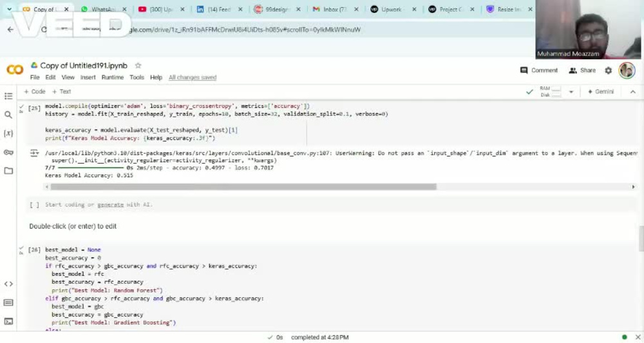Open the secrets key panel
The height and width of the screenshot is (343, 644).
(x=8, y=152)
